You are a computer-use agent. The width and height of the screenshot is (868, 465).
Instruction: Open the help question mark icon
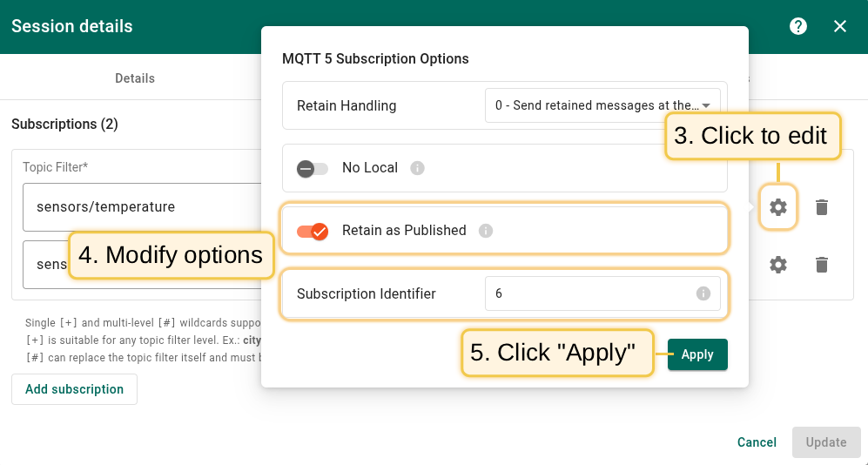tap(797, 26)
